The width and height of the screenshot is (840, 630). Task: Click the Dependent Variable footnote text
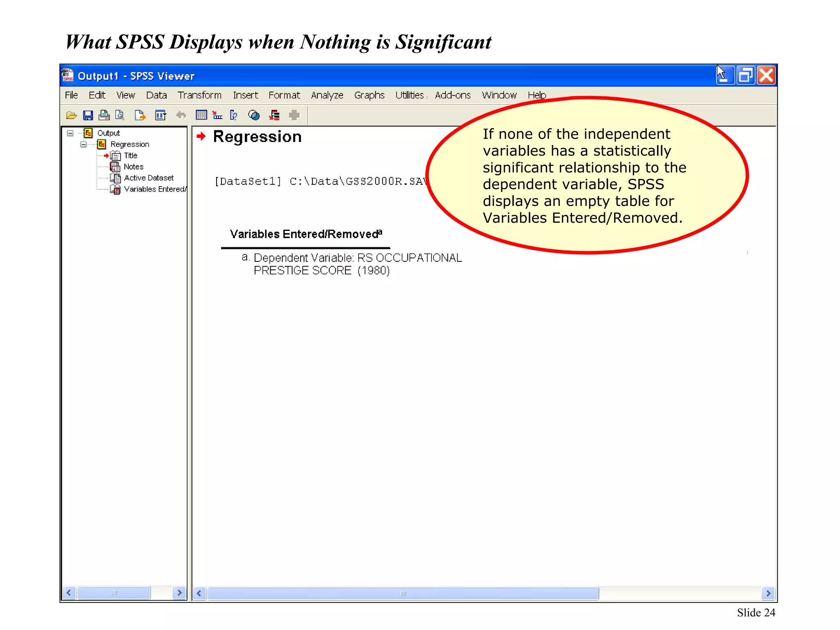point(352,264)
